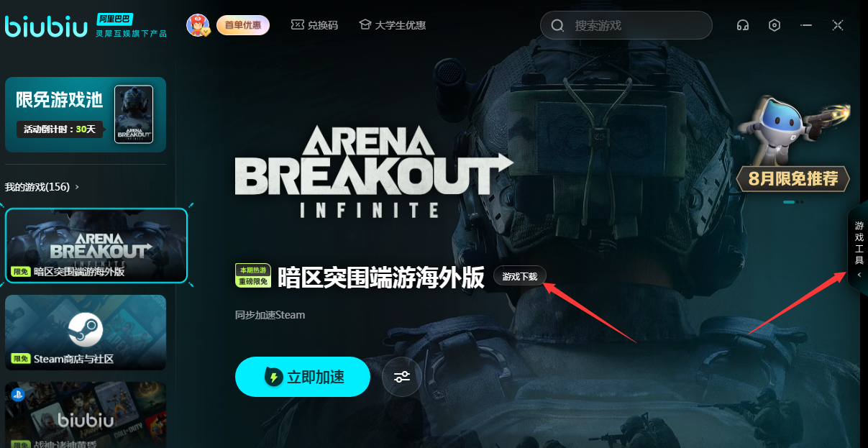
Task: Switch banner using carousel dots
Action: [793, 202]
